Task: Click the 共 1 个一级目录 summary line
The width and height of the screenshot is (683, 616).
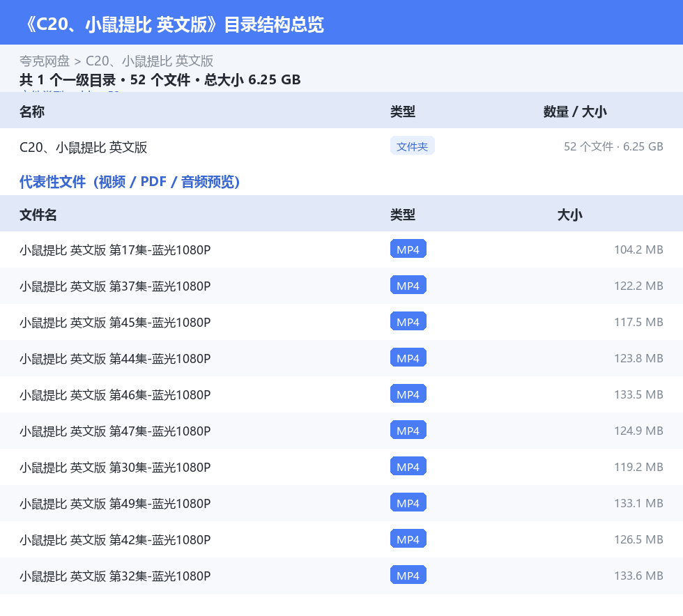Action: tap(160, 79)
